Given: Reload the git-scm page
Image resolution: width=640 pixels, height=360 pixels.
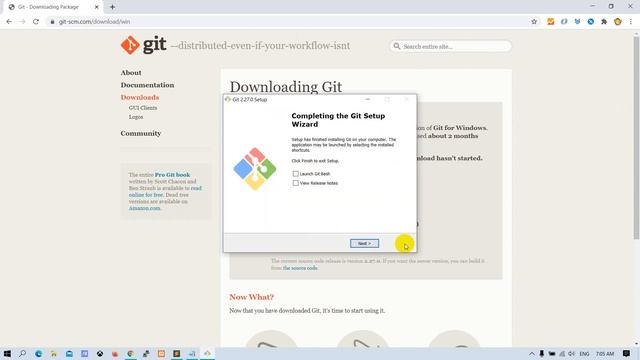Looking at the screenshot, I should coord(36,22).
